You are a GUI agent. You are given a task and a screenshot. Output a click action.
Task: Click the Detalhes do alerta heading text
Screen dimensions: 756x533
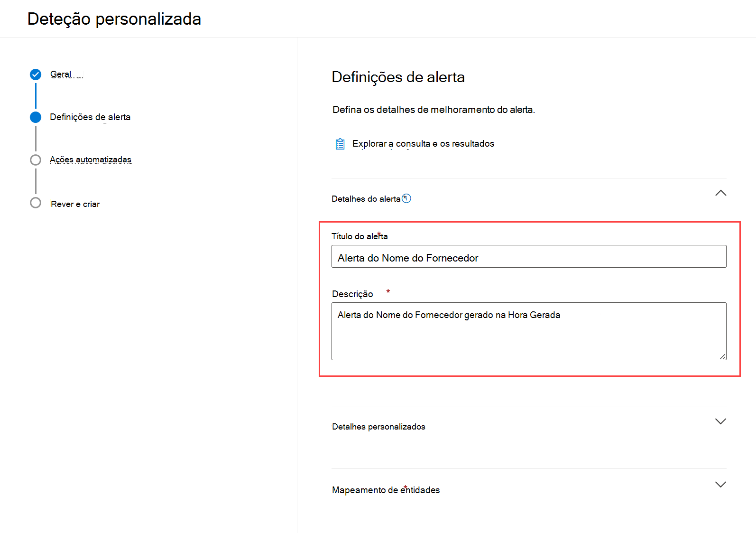pyautogui.click(x=366, y=199)
